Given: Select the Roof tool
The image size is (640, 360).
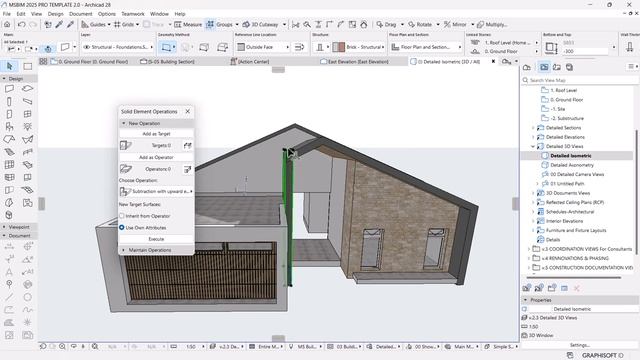Looking at the screenshot, I should [9, 139].
